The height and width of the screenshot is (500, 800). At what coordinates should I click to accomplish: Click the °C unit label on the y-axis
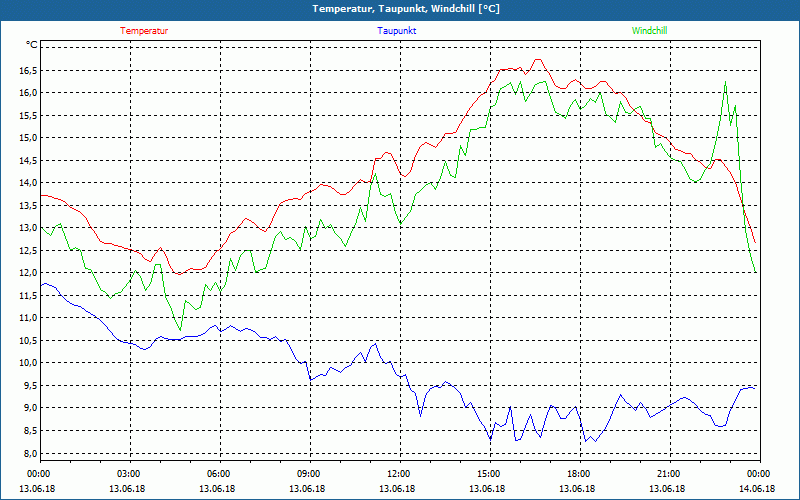(32, 45)
